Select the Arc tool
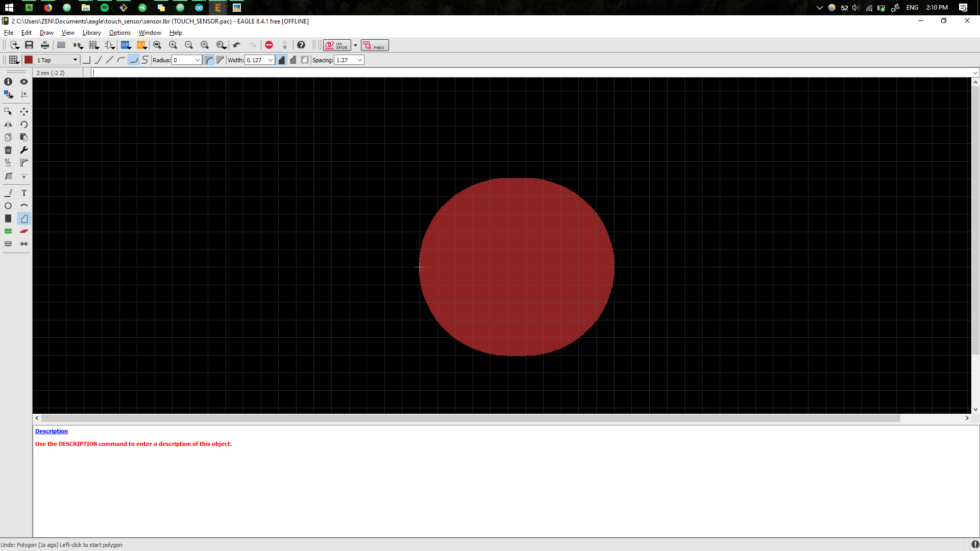Image resolution: width=980 pixels, height=551 pixels. [24, 206]
